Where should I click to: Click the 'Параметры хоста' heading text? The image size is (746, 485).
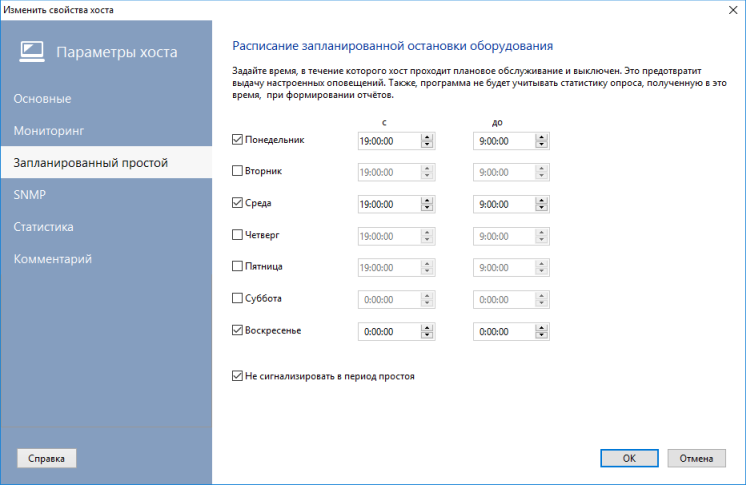click(117, 52)
